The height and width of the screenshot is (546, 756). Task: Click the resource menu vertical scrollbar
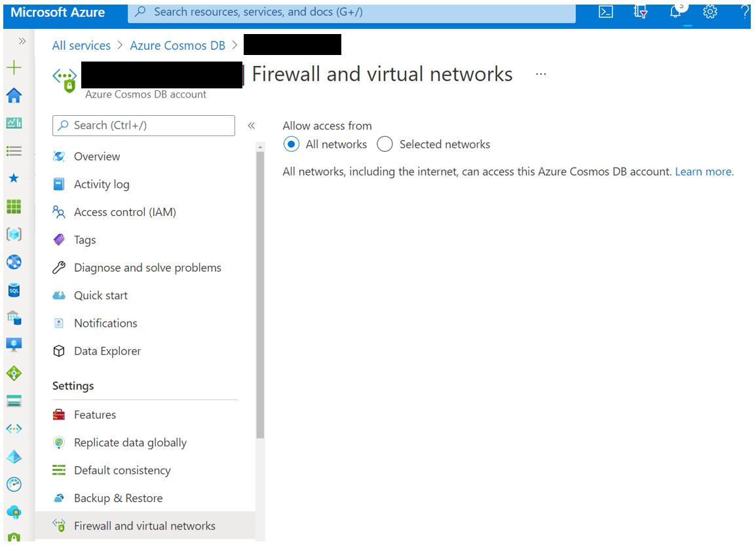[260, 295]
